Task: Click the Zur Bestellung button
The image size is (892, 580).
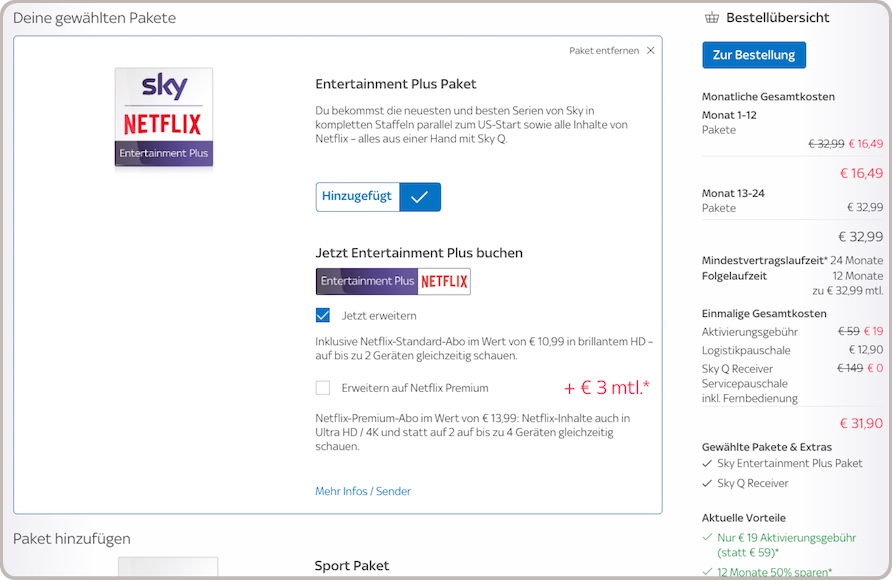Action: point(754,55)
